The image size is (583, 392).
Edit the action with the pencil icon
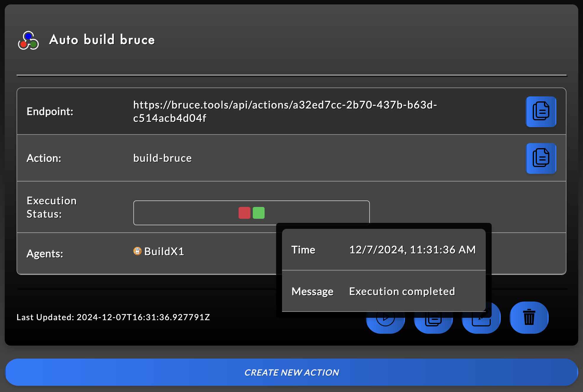click(481, 318)
